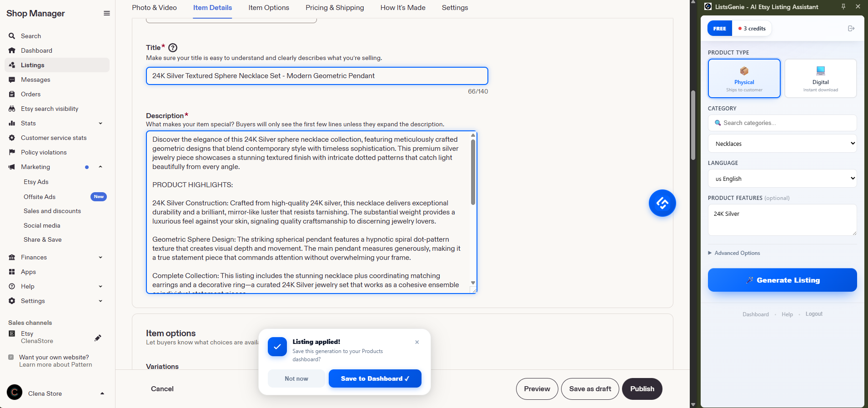Click the floating ListsGenie round blue button
This screenshot has height=408, width=868.
[662, 203]
